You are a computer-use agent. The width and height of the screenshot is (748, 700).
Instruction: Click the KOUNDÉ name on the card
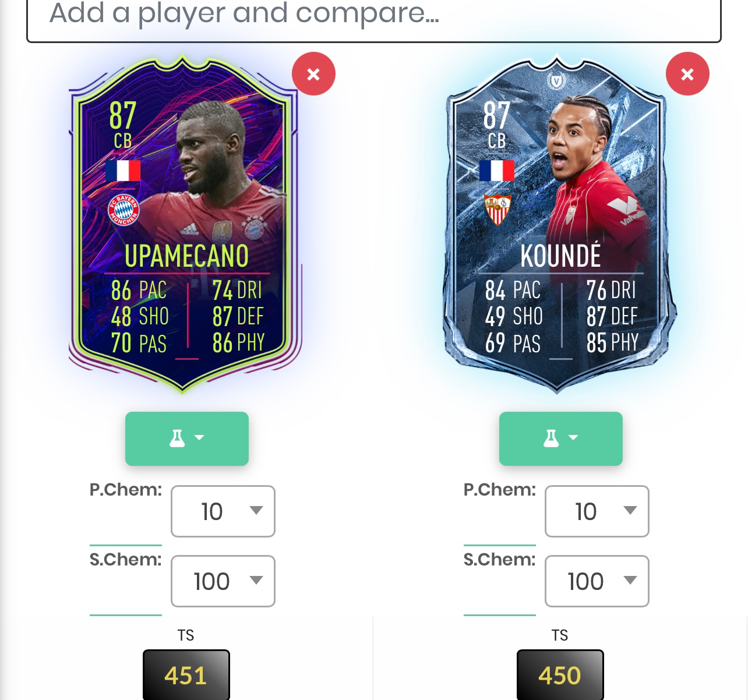(560, 256)
